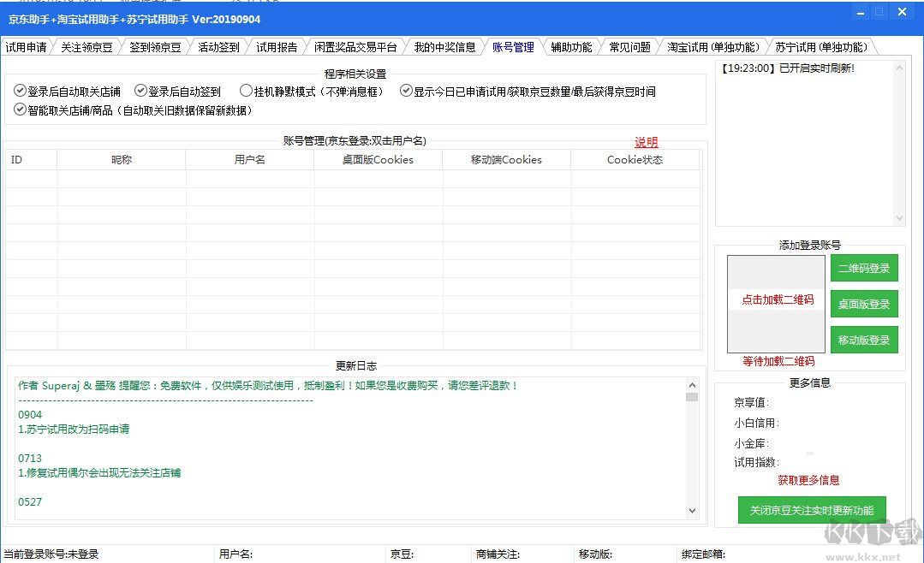The image size is (924, 563).
Task: Click QR code area to load 二维码
Action: pos(777,301)
